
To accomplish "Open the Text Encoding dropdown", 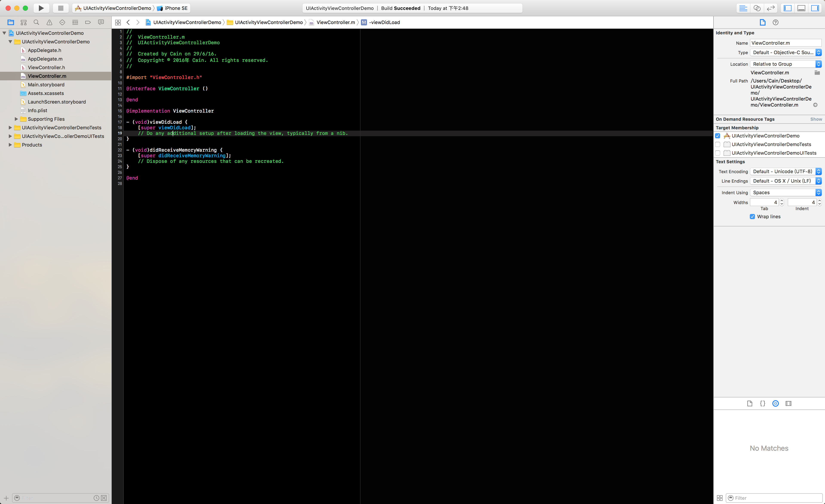I will click(785, 171).
